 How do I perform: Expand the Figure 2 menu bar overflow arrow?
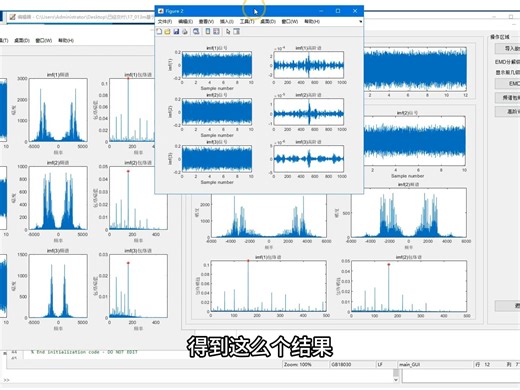[x=360, y=22]
